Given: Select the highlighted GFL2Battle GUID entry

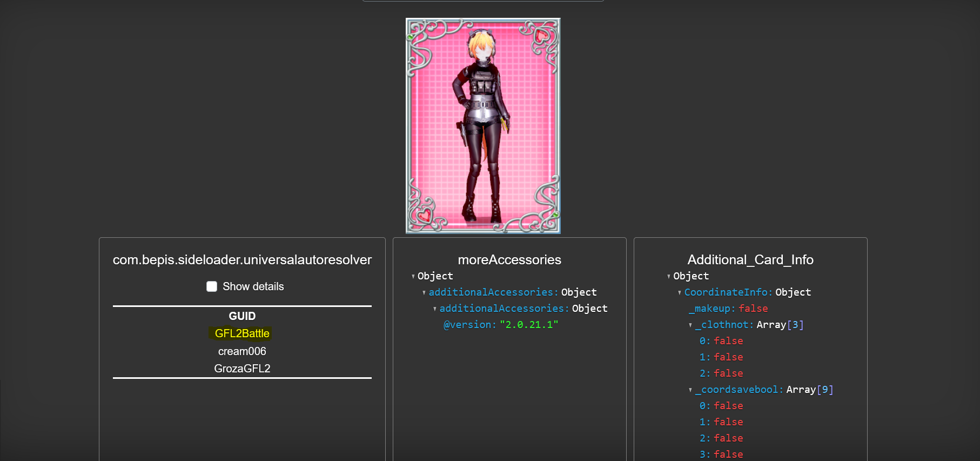Looking at the screenshot, I should tap(241, 333).
